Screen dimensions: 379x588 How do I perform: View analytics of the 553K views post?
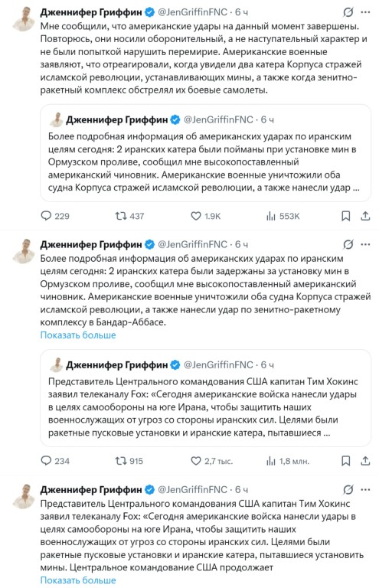[283, 216]
